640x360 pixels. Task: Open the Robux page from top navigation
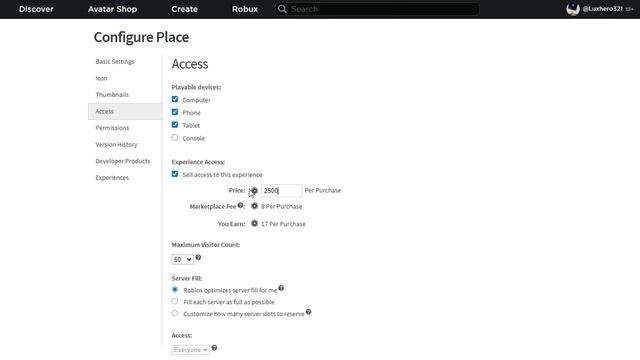245,9
